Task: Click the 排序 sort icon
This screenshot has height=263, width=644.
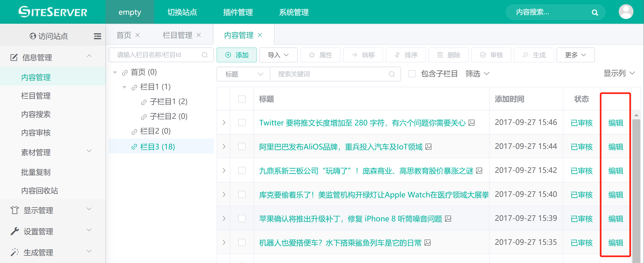Action: pyautogui.click(x=398, y=55)
